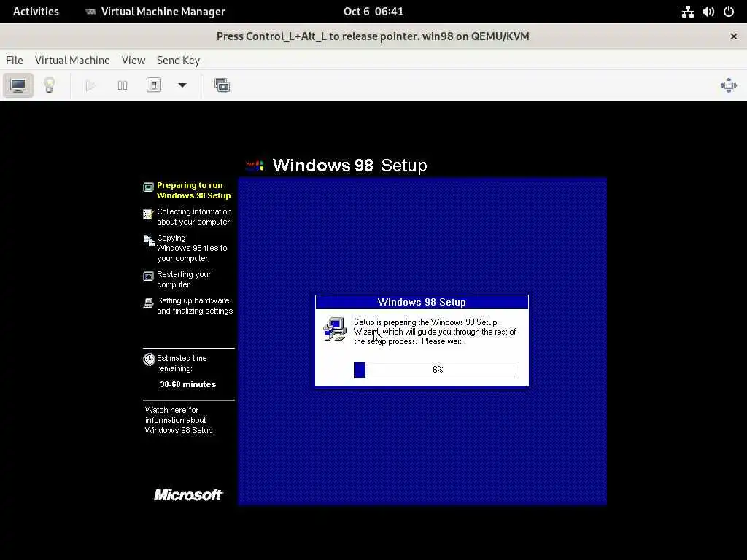Open the Send Key menu

click(178, 61)
